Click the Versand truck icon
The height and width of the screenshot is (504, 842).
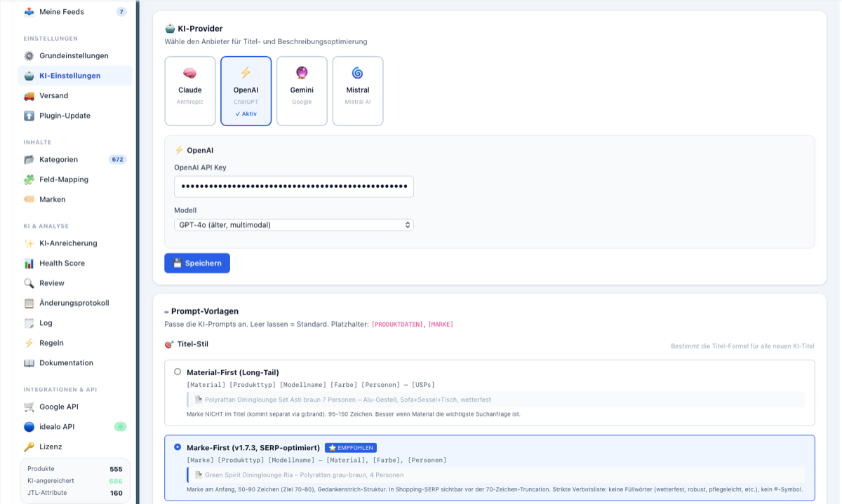click(x=29, y=95)
